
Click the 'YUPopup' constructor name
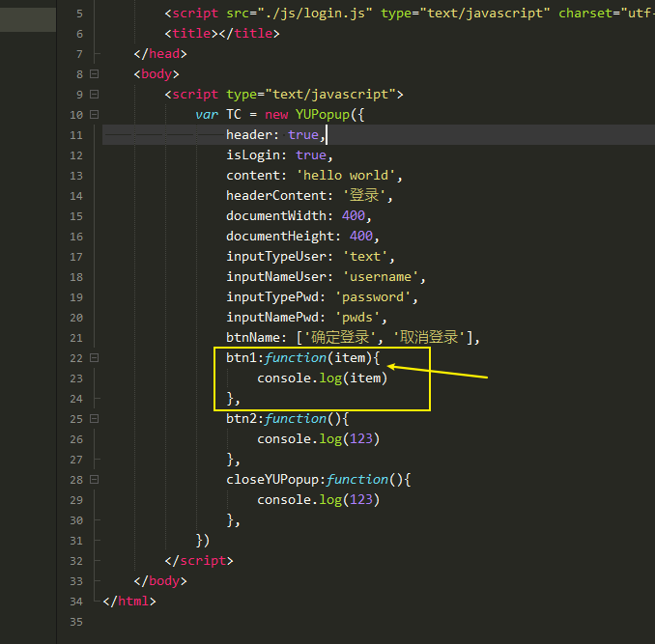pyautogui.click(x=323, y=114)
